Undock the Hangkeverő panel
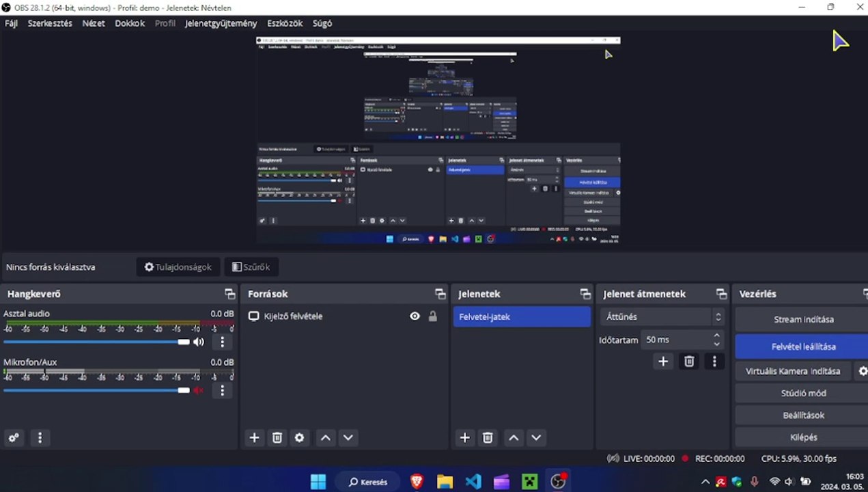The image size is (868, 492). [x=229, y=294]
